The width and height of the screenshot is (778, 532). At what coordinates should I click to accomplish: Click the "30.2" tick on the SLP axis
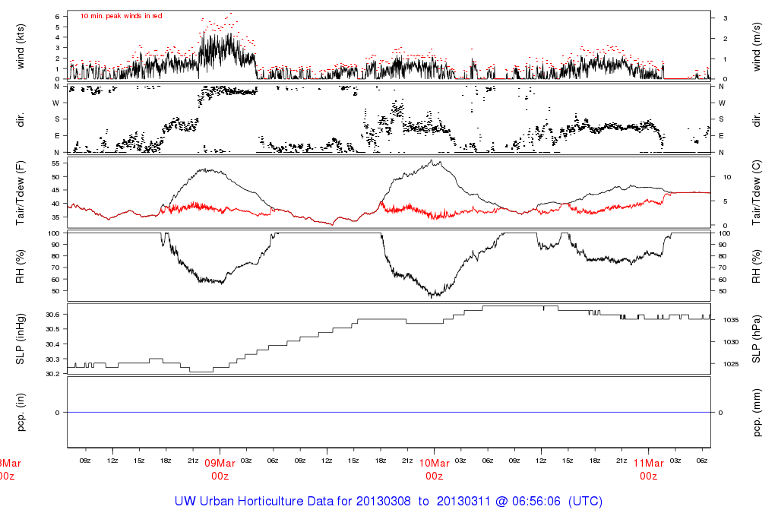(x=52, y=374)
